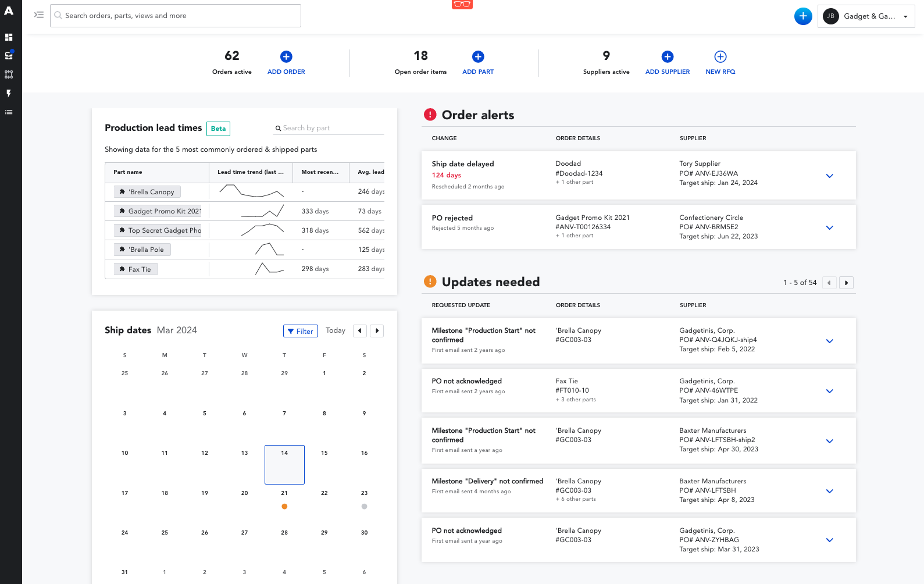924x584 pixels.
Task: Go to next page of Updates needed
Action: click(x=846, y=283)
